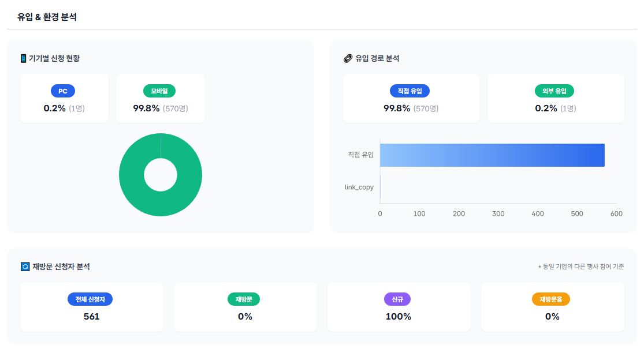Screen dimensions: 644x349
Task: Click the blue 직접 유입 bar
Action: click(492, 155)
